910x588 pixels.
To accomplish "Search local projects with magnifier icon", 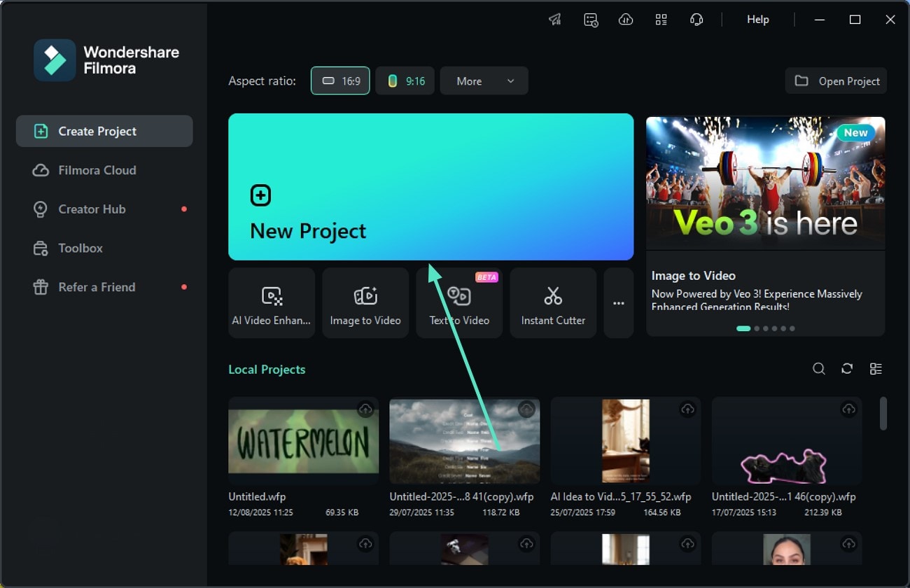I will 818,369.
